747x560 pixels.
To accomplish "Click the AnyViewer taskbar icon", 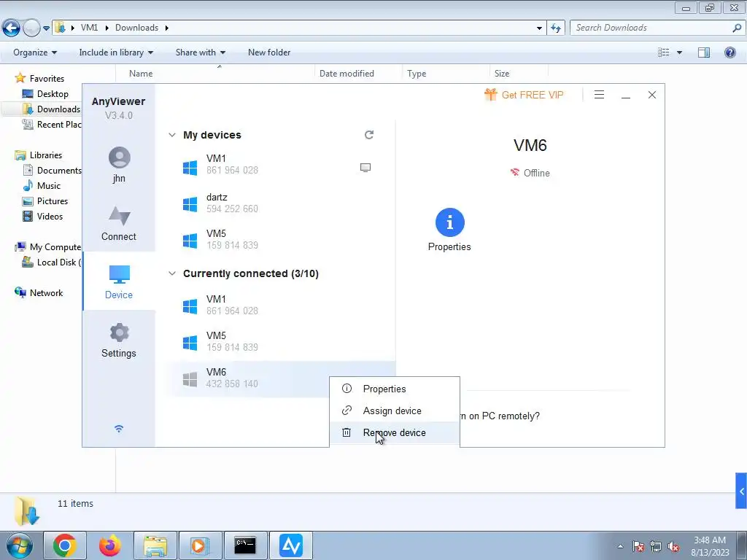I will tap(291, 545).
